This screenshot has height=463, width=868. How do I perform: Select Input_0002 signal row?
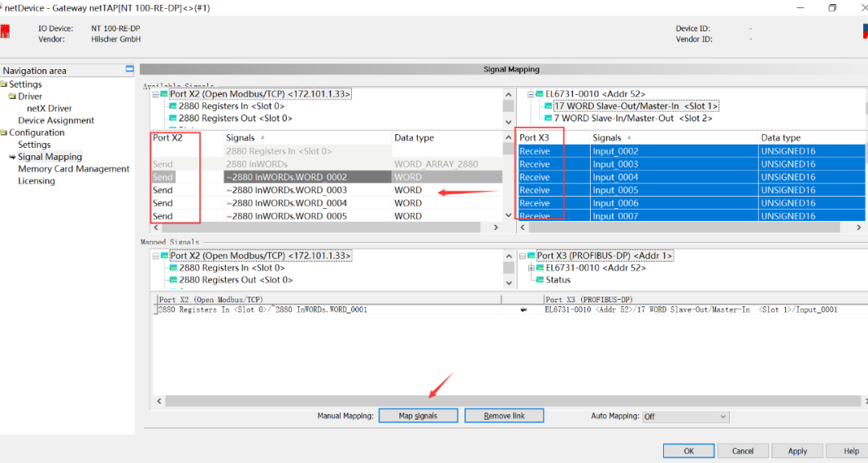691,151
